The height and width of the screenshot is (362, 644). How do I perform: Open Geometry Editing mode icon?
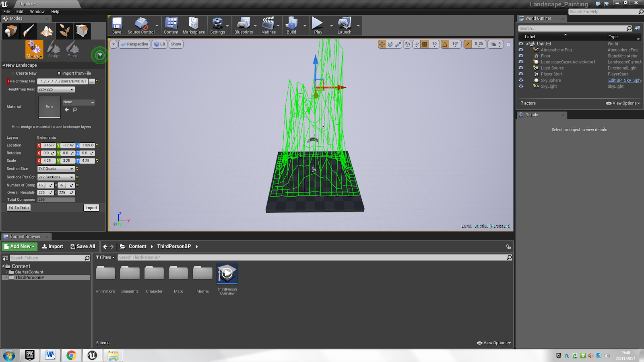coord(82,31)
